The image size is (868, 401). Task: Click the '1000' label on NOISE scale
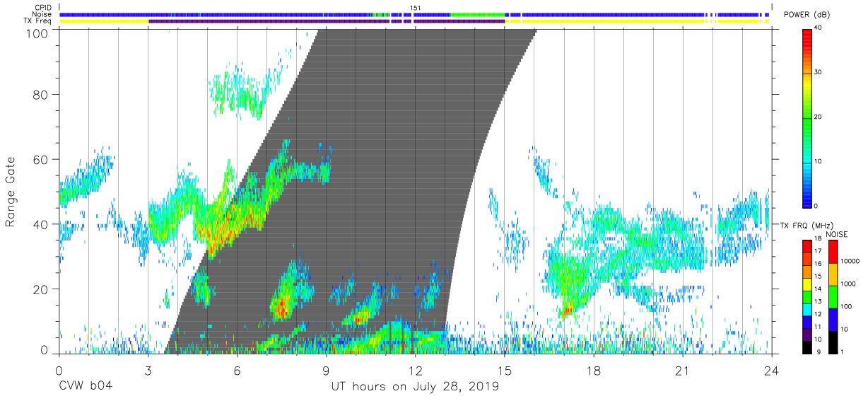click(x=849, y=284)
